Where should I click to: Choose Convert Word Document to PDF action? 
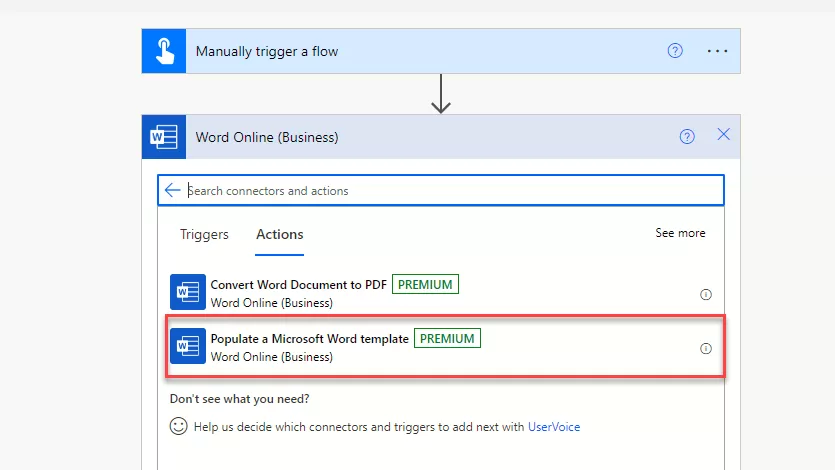(298, 285)
